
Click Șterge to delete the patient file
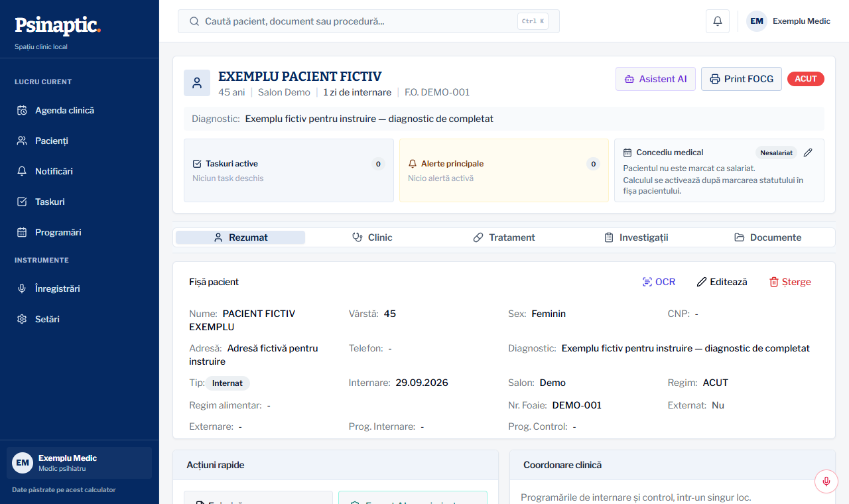click(x=790, y=282)
